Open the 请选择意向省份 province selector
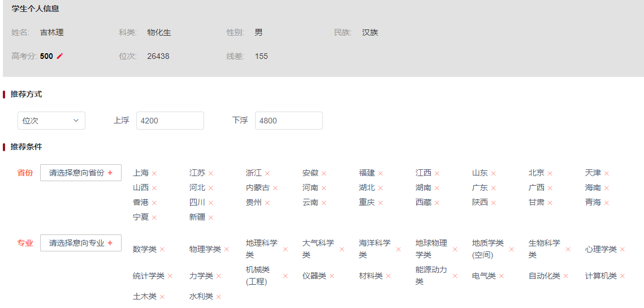Image resolution: width=644 pixels, height=308 pixels. (x=81, y=173)
